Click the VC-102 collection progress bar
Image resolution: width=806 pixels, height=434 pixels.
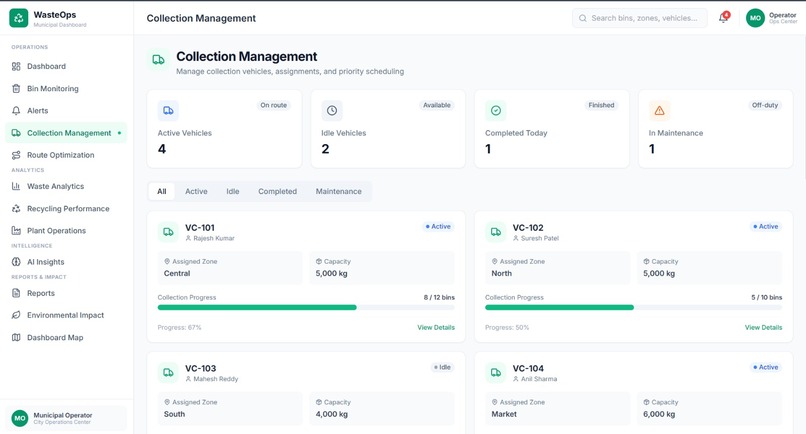pyautogui.click(x=633, y=308)
